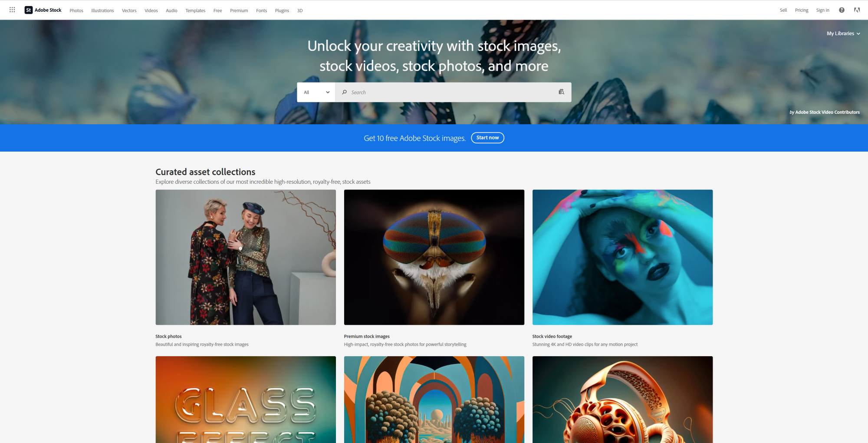Open the Fonts menu item
Image resolution: width=868 pixels, height=443 pixels.
(262, 10)
